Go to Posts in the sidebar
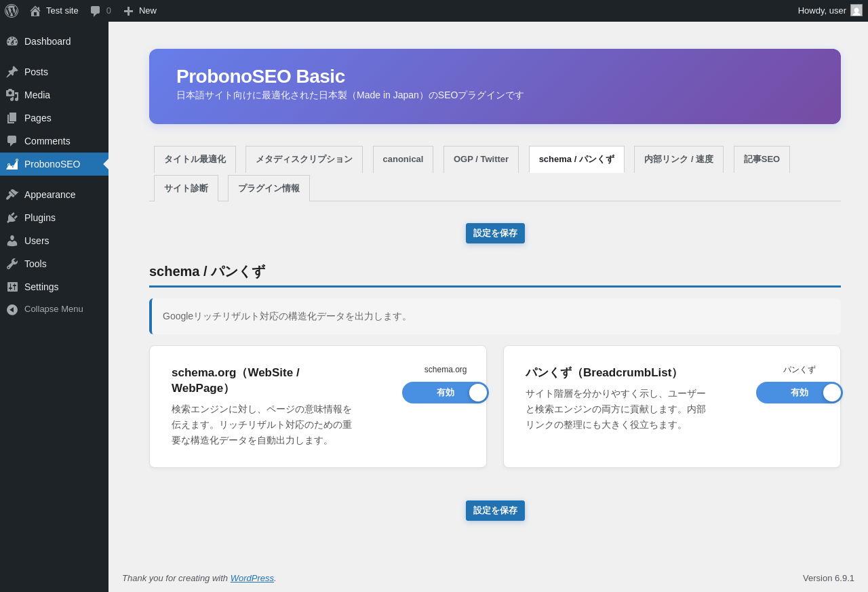868x592 pixels. point(54,72)
